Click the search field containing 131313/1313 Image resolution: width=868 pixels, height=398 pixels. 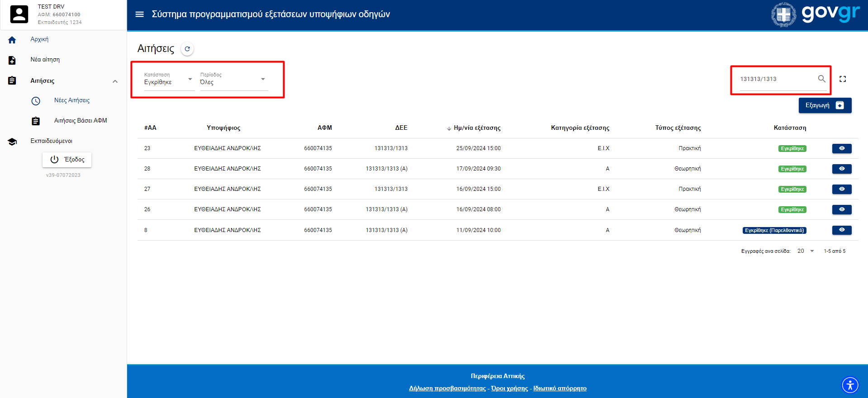[x=776, y=79]
